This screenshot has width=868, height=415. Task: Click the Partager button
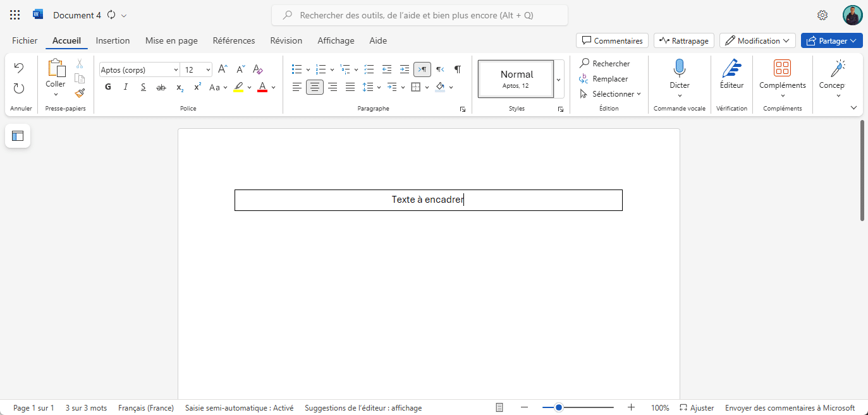(831, 40)
